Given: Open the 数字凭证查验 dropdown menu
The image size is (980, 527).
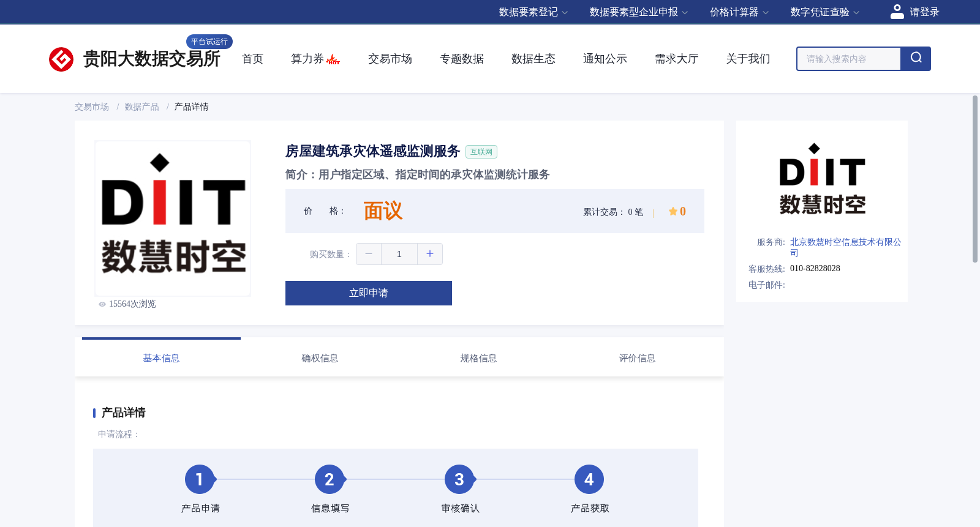Looking at the screenshot, I should pos(825,12).
